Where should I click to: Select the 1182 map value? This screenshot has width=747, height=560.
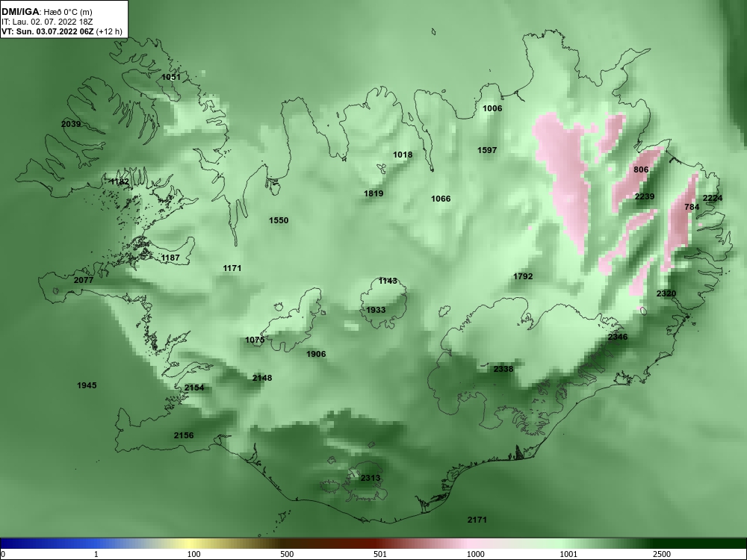[x=120, y=182]
